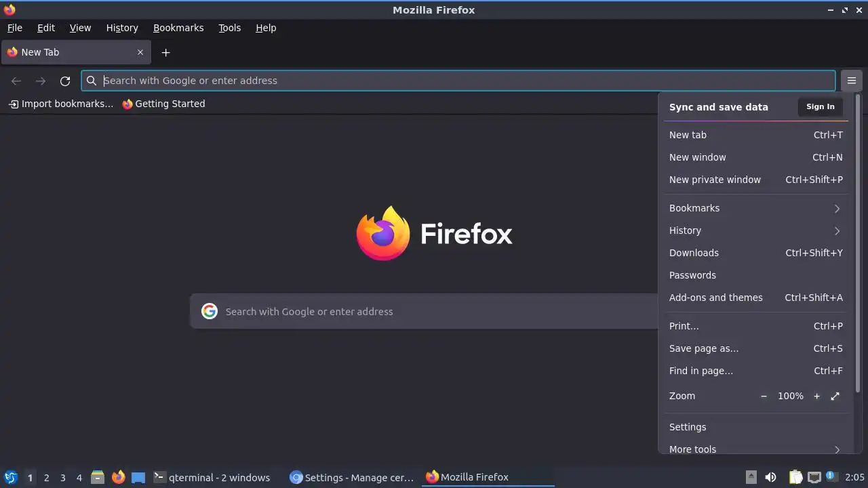Open the LXQt application menu in taskbar

pyautogui.click(x=10, y=477)
